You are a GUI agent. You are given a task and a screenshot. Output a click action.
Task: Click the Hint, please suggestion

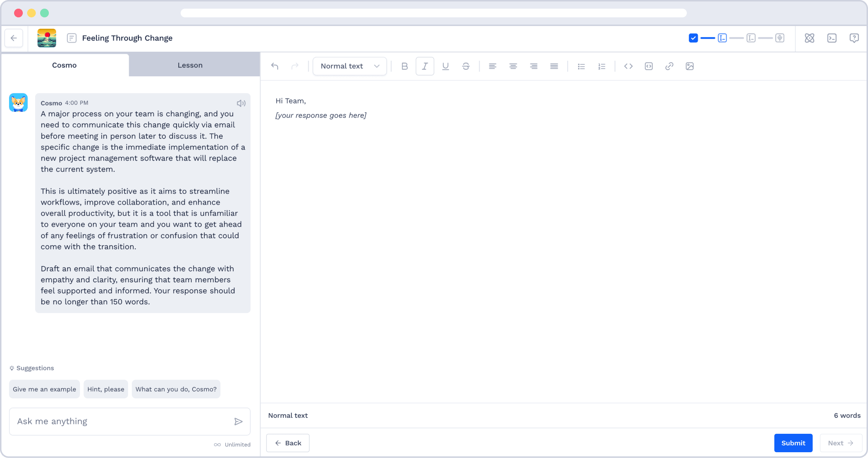(106, 389)
